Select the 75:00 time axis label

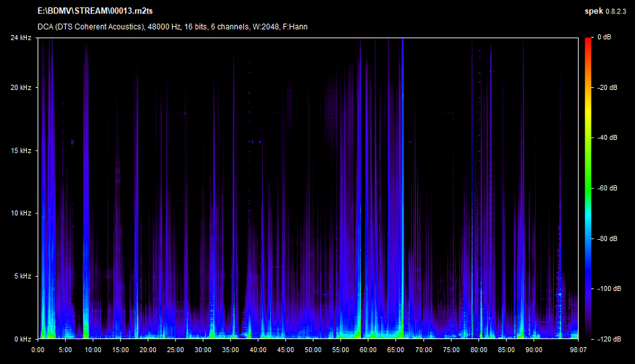click(451, 349)
